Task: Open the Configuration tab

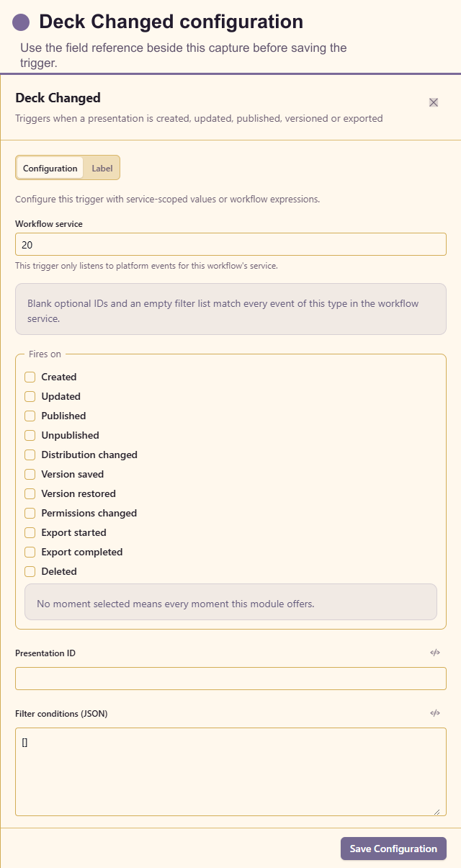Action: (x=50, y=168)
